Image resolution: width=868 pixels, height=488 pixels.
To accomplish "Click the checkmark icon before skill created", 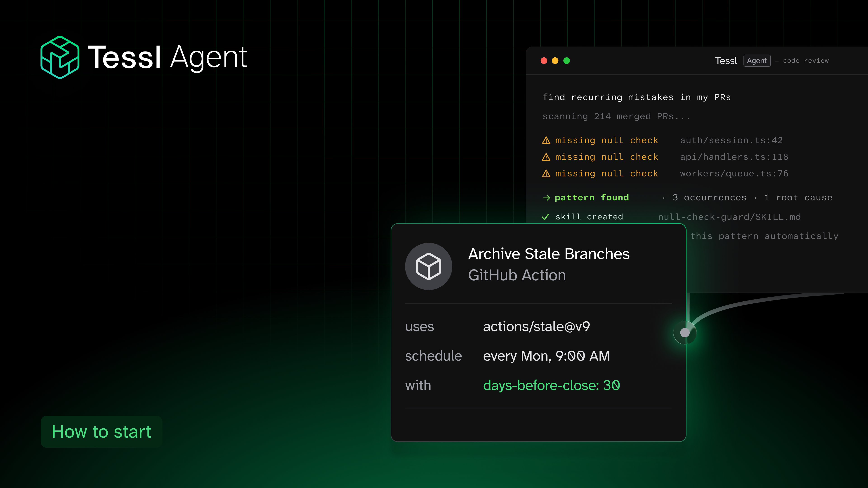I will (545, 217).
